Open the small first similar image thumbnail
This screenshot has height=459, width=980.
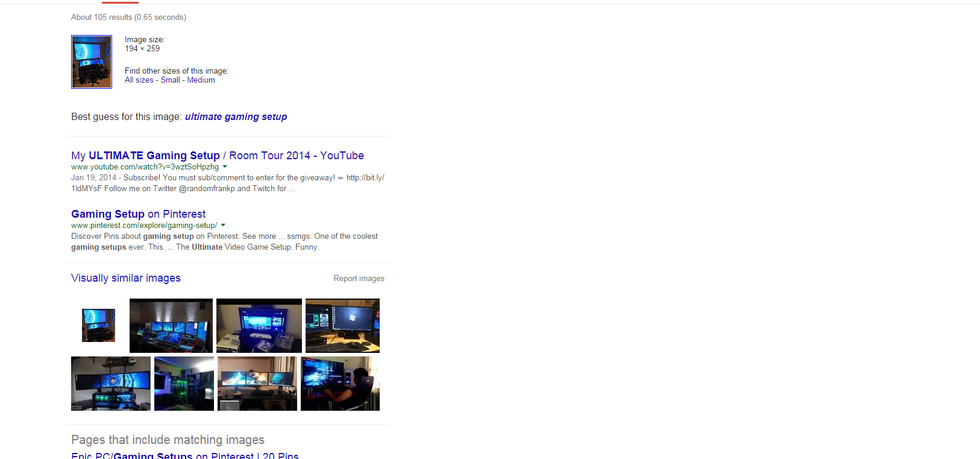click(98, 326)
